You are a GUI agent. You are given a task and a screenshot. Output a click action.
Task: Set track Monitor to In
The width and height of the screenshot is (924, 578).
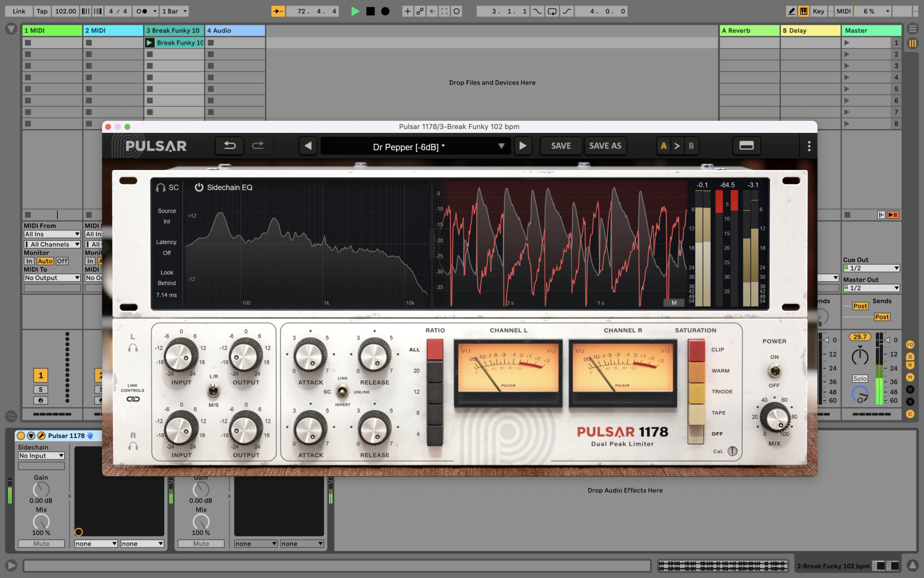click(x=29, y=261)
